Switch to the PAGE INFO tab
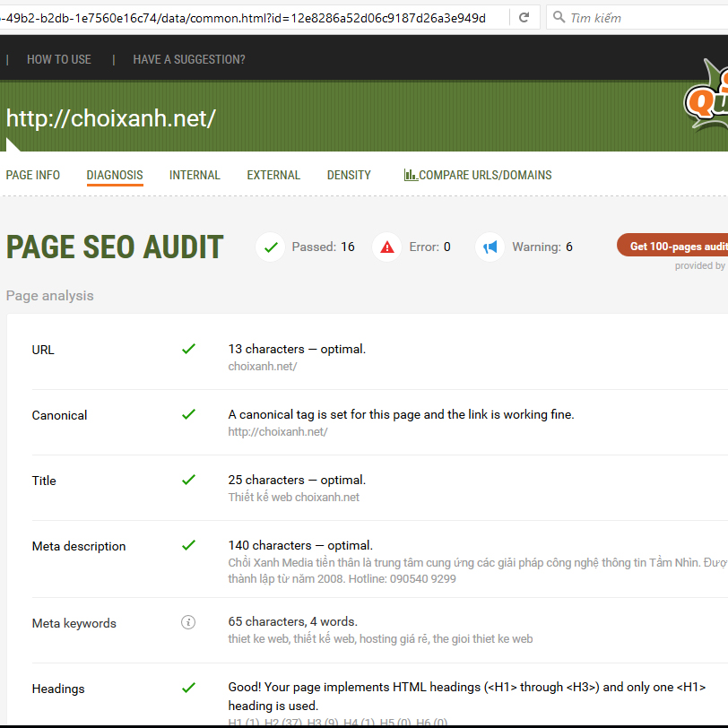 pyautogui.click(x=33, y=175)
